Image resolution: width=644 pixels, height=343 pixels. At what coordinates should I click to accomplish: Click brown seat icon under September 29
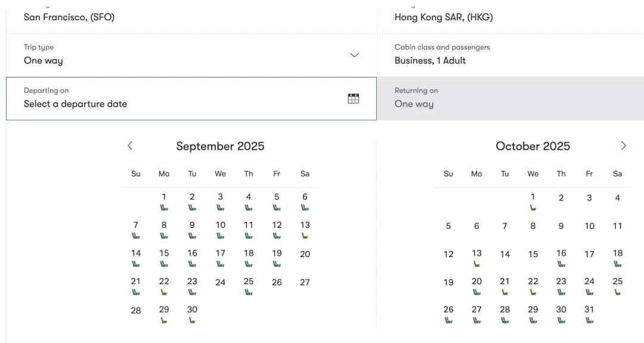[164, 320]
